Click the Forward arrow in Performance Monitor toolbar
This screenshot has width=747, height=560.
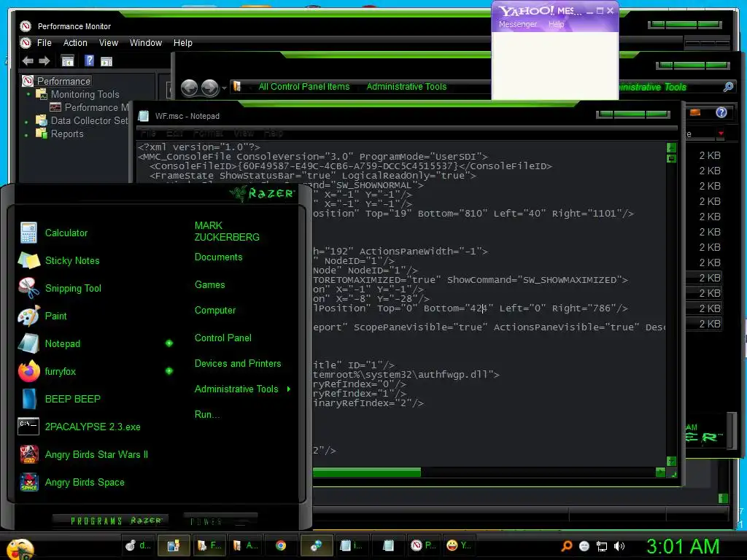click(44, 61)
